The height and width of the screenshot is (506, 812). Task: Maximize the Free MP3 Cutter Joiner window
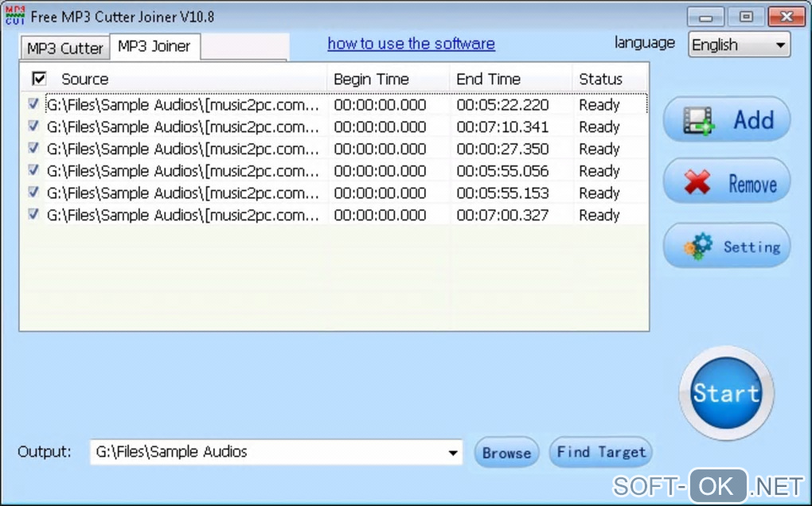(746, 17)
